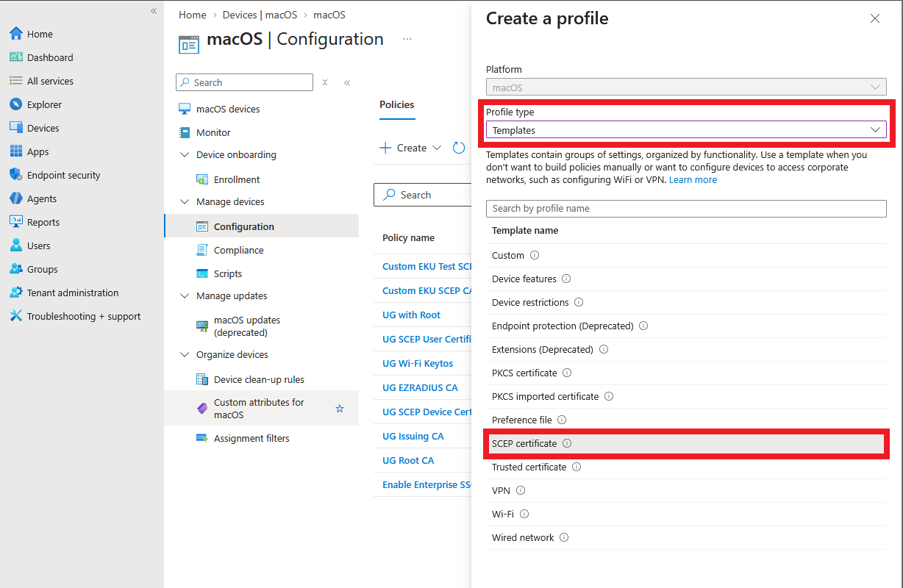Open the UG EZRADIUS CA policy
This screenshot has width=903, height=588.
click(x=420, y=387)
